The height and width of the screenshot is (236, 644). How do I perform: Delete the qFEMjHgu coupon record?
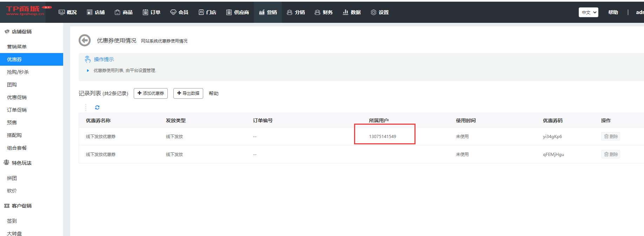[x=610, y=154]
